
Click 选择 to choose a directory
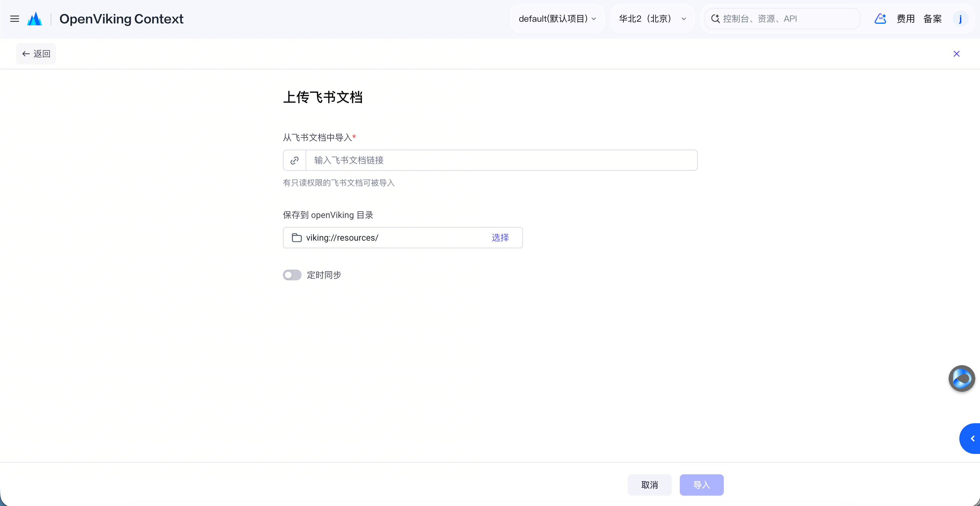coord(500,238)
